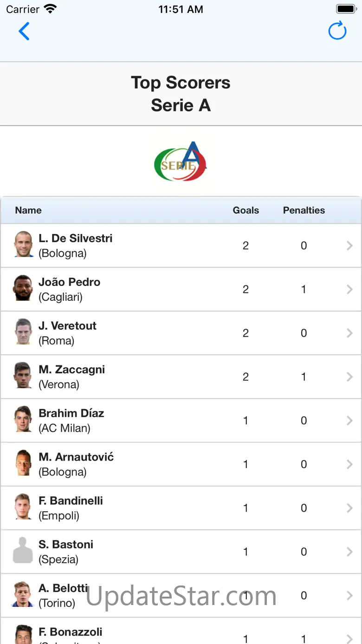
Task: Tap the battery icon in status bar
Action: pyautogui.click(x=345, y=9)
